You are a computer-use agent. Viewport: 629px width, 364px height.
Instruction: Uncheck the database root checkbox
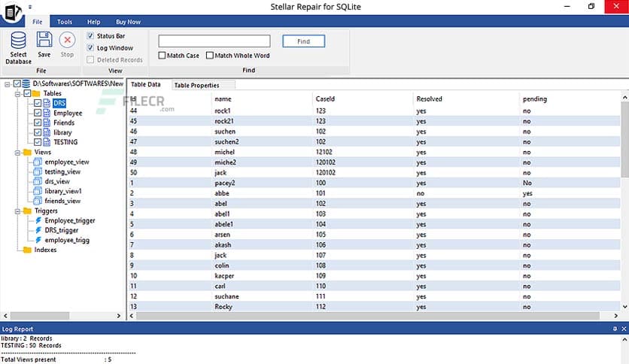point(17,83)
